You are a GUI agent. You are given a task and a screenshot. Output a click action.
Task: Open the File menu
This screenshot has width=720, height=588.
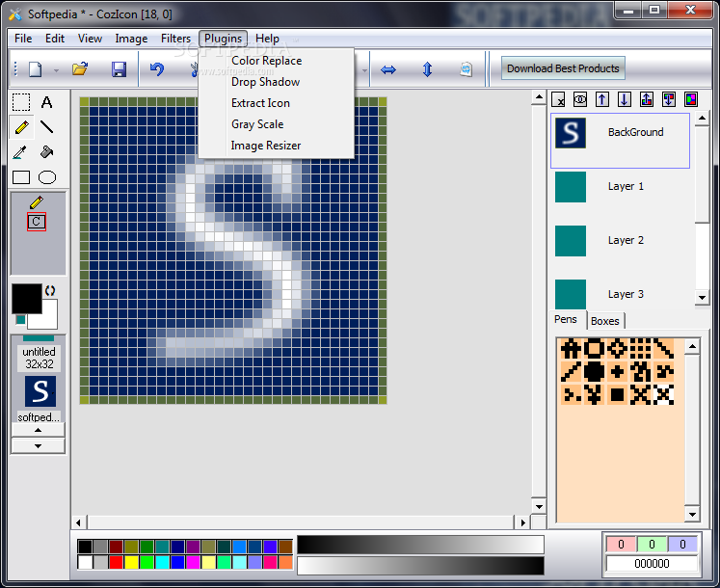pos(23,39)
